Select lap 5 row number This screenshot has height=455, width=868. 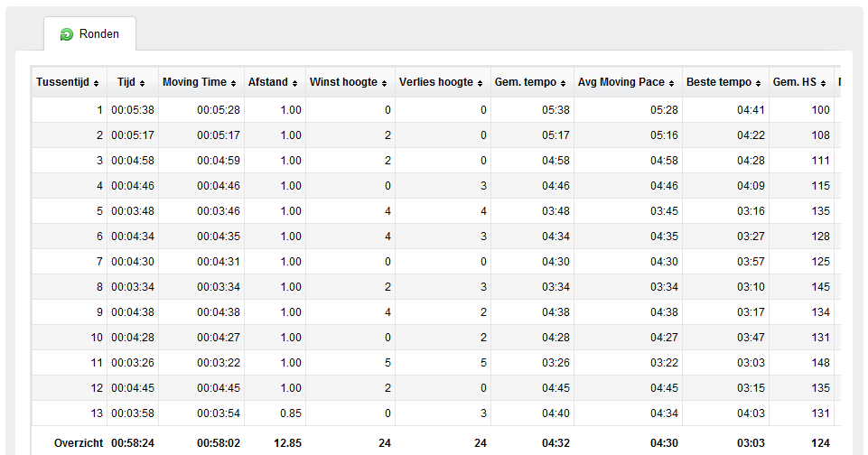[99, 211]
